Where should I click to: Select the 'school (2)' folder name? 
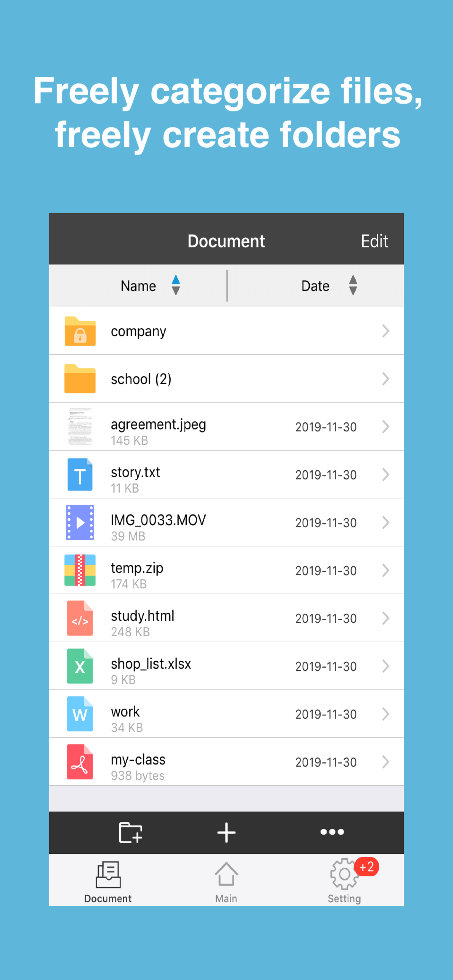(141, 379)
